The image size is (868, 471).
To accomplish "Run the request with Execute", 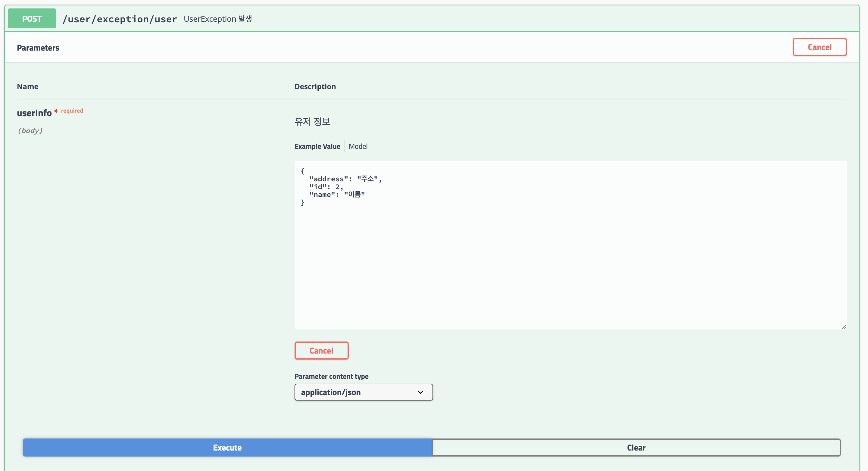I will pyautogui.click(x=227, y=448).
